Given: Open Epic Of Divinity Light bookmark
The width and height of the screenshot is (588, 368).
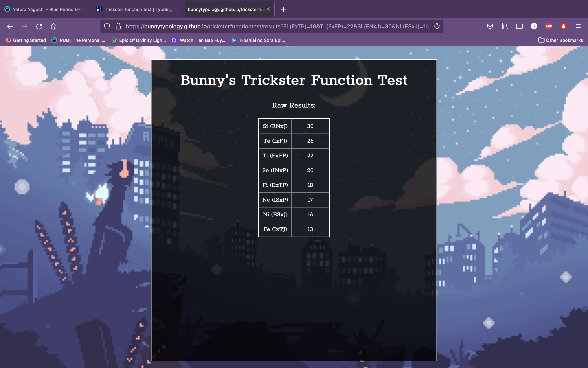Looking at the screenshot, I should tap(138, 40).
